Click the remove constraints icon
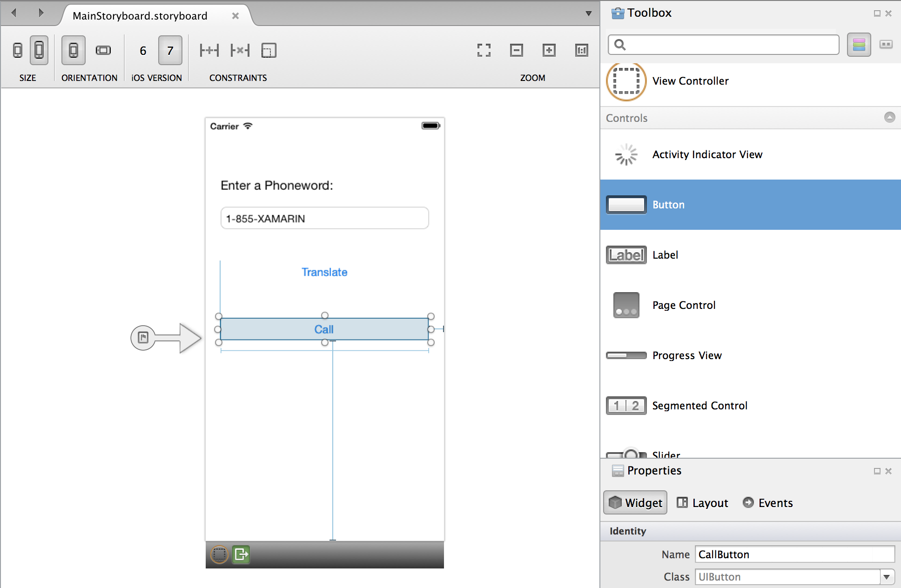901x588 pixels. click(240, 50)
